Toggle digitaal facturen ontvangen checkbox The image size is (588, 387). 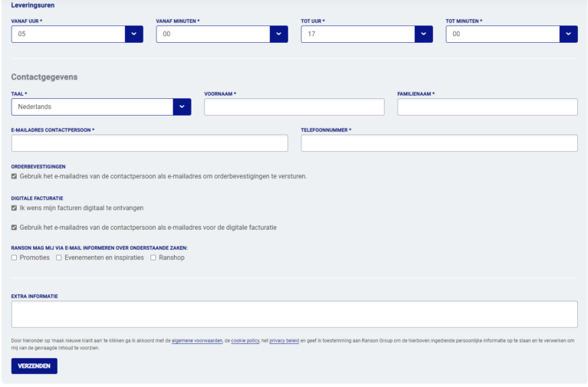pyautogui.click(x=15, y=208)
